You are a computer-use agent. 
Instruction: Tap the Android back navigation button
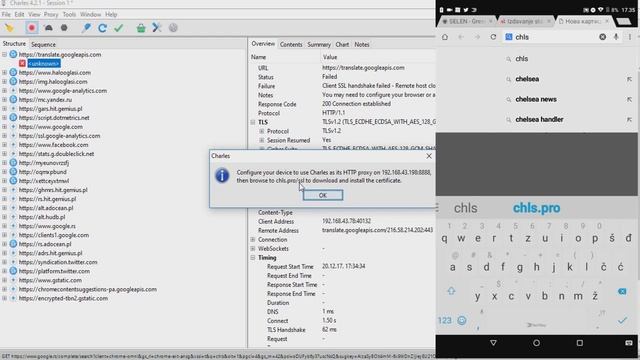coord(493,343)
